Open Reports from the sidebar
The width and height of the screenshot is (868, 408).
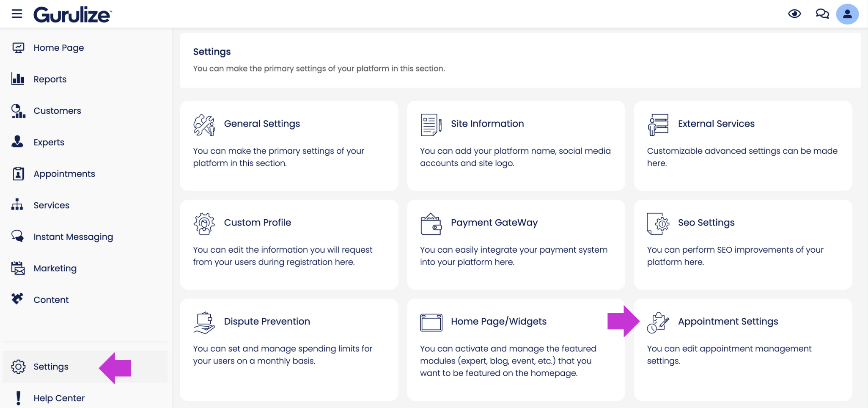pos(50,79)
